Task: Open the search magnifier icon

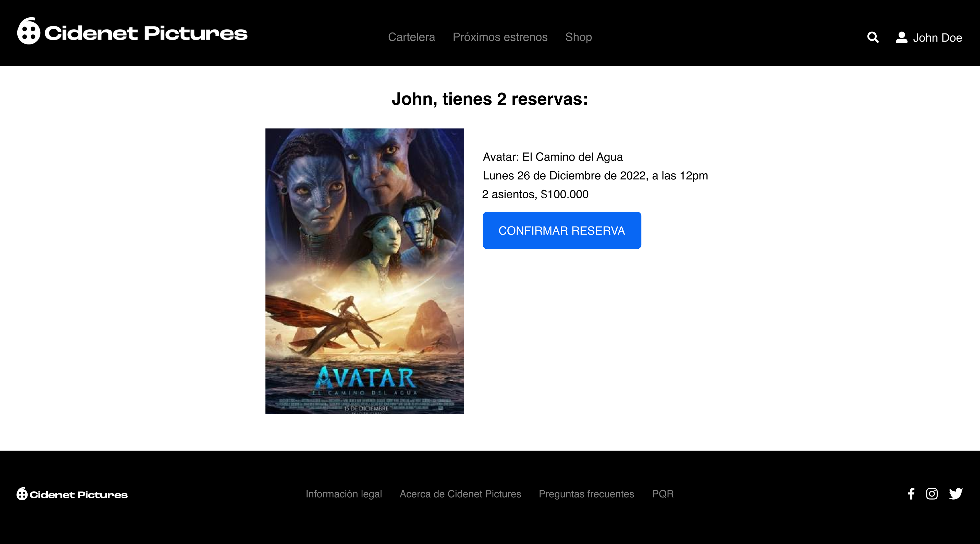Action: click(x=873, y=37)
